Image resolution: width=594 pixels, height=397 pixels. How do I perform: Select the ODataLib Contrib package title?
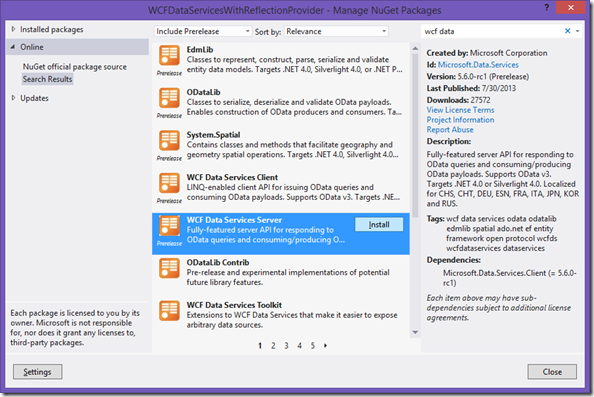tap(218, 262)
